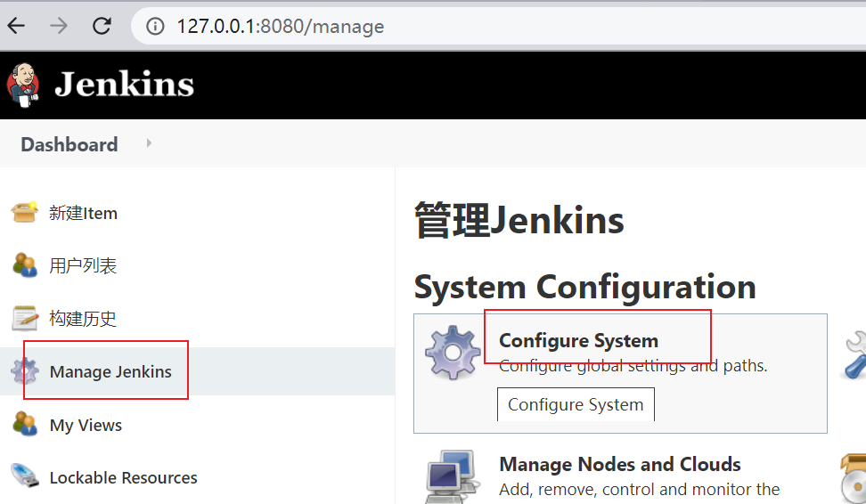Click the Jenkins butler logo
This screenshot has width=866, height=504.
pos(23,85)
